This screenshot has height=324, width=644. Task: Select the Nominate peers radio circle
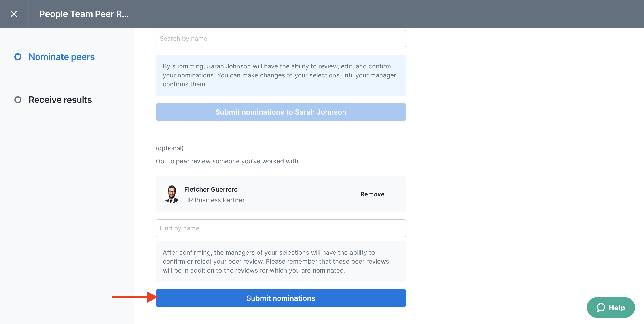click(18, 57)
